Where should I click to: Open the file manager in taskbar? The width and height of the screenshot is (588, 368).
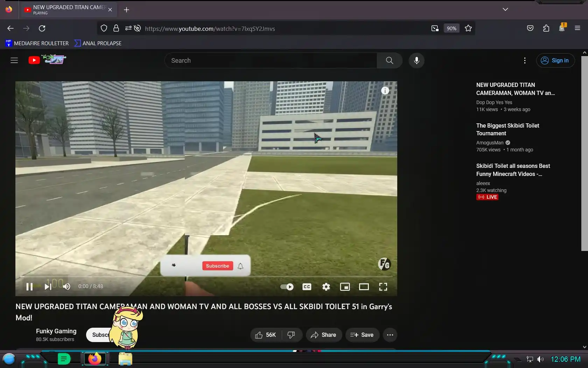pos(125,359)
